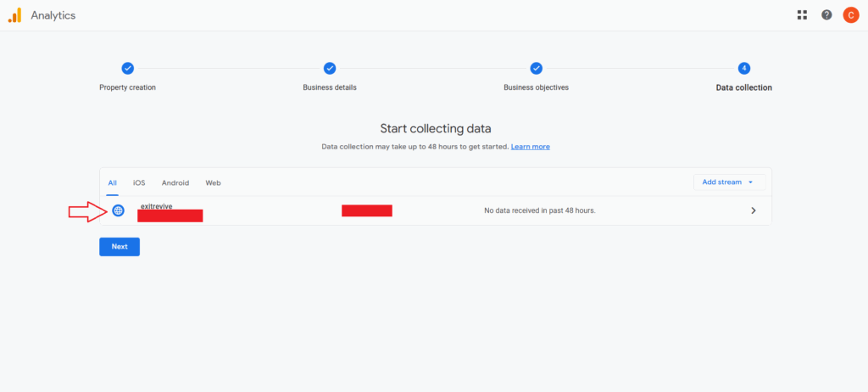Click the Next button

(120, 246)
